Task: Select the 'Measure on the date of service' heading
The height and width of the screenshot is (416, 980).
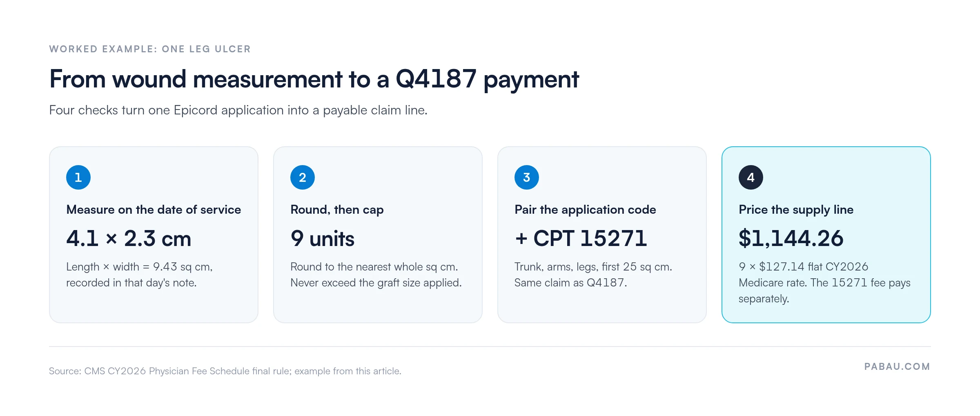Action: [x=154, y=210]
